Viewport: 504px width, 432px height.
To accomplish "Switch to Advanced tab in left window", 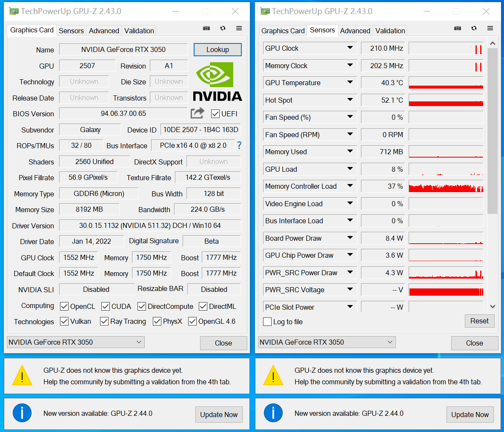I will pos(104,31).
